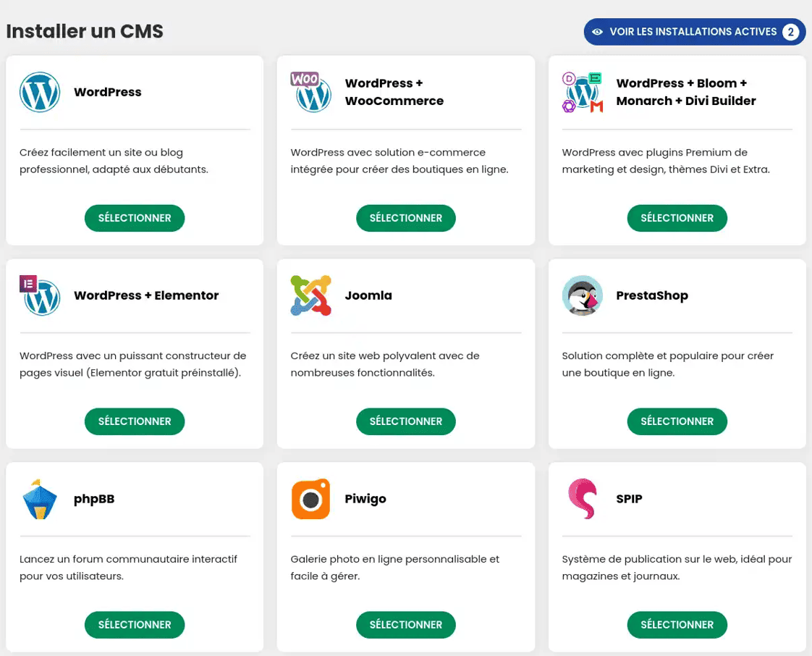The height and width of the screenshot is (656, 812).
Task: Click the badge showing 2 active installations
Action: pyautogui.click(x=790, y=32)
